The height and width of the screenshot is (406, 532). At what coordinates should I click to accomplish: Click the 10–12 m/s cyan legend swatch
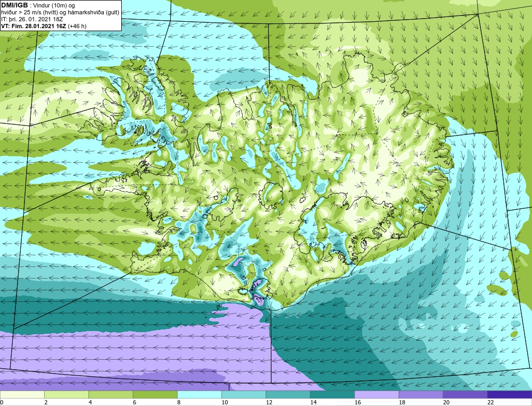tap(244, 395)
